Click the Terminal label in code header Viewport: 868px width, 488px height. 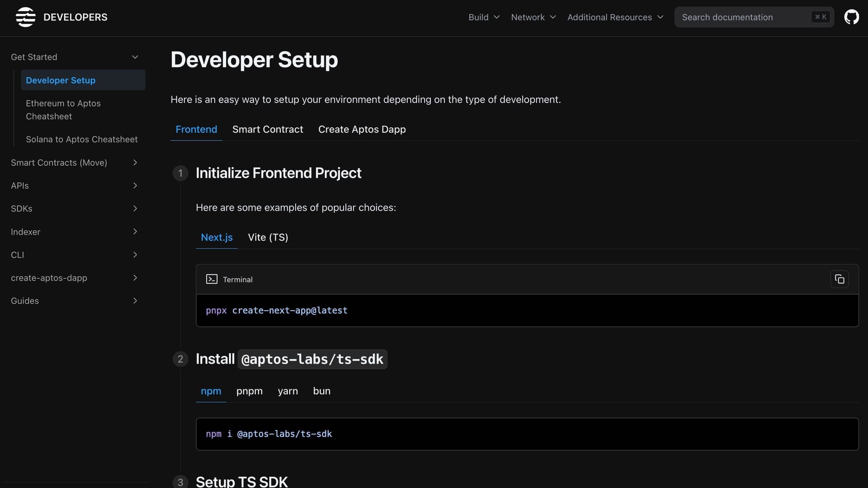pyautogui.click(x=237, y=280)
